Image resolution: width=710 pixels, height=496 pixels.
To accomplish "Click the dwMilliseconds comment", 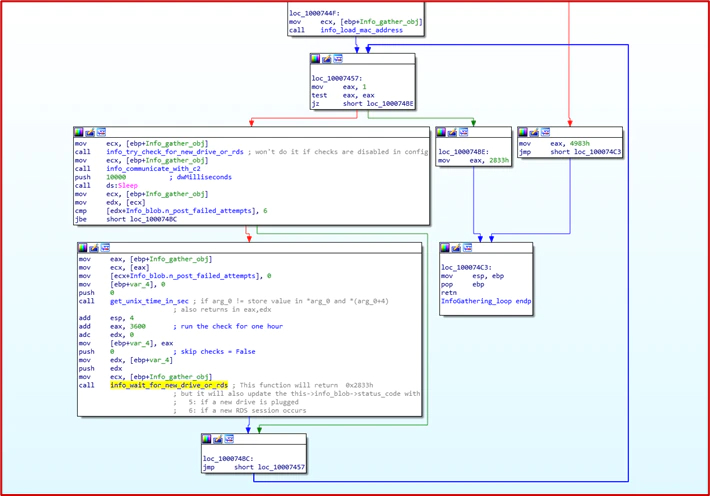I will 200,177.
